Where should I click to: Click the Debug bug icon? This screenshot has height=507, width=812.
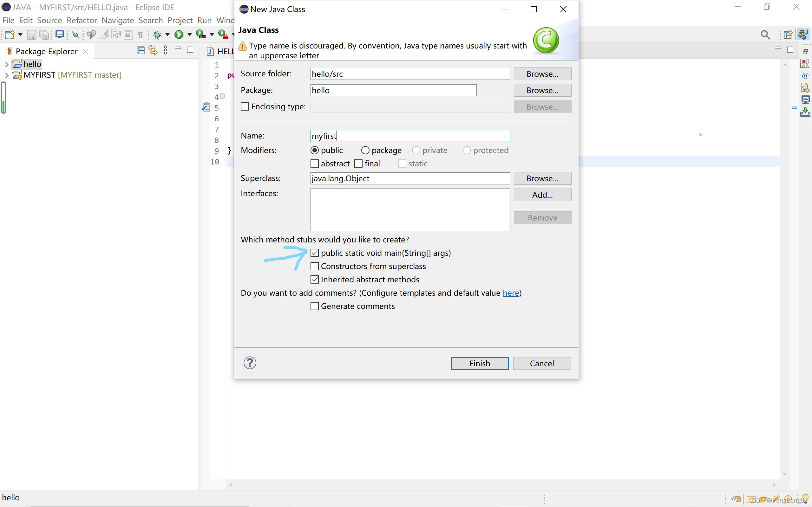(157, 35)
